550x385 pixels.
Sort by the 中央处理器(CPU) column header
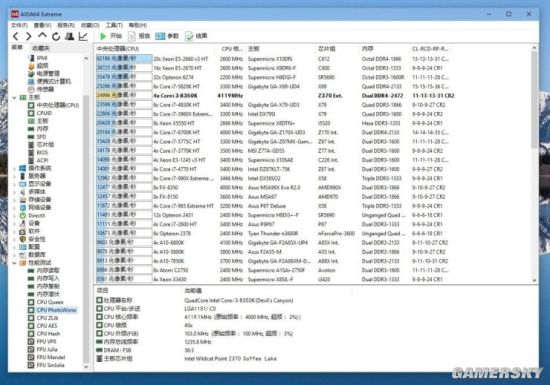(118, 49)
